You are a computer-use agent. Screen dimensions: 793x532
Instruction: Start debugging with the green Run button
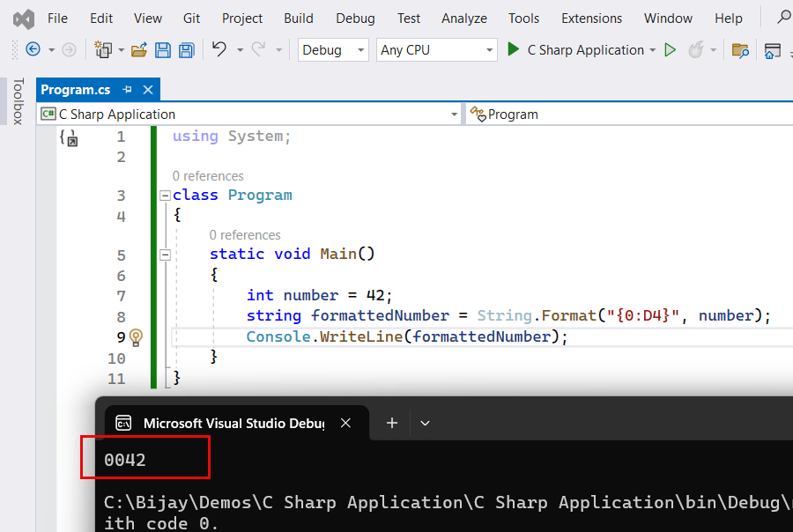tap(514, 50)
